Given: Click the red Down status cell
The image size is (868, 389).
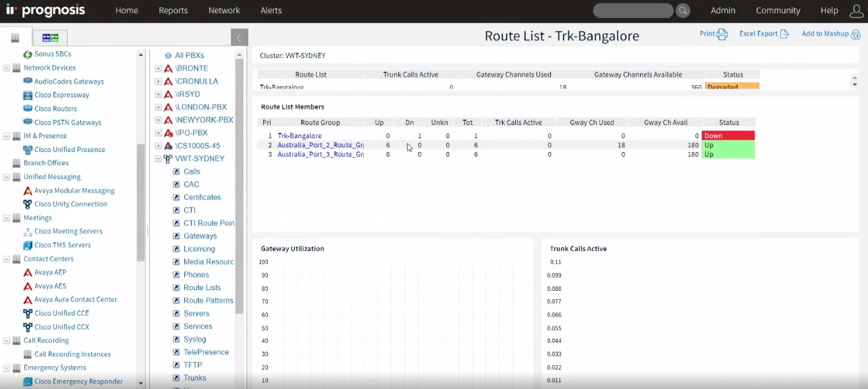Looking at the screenshot, I should point(728,136).
